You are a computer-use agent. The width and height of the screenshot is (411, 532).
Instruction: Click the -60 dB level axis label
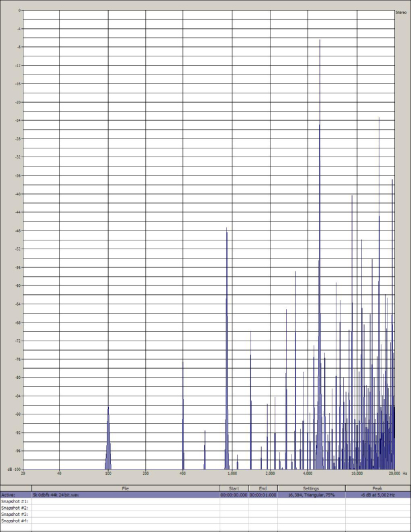pos(18,285)
